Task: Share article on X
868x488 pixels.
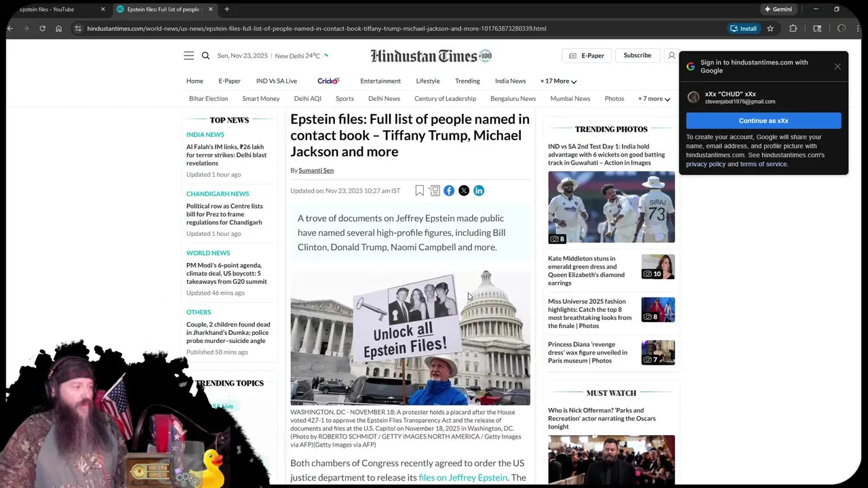Action: (x=464, y=190)
